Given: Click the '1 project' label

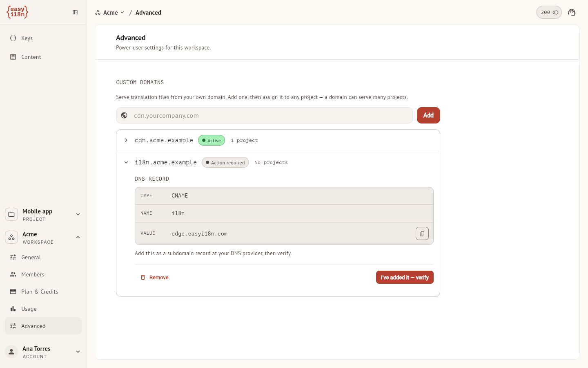Looking at the screenshot, I should point(244,140).
